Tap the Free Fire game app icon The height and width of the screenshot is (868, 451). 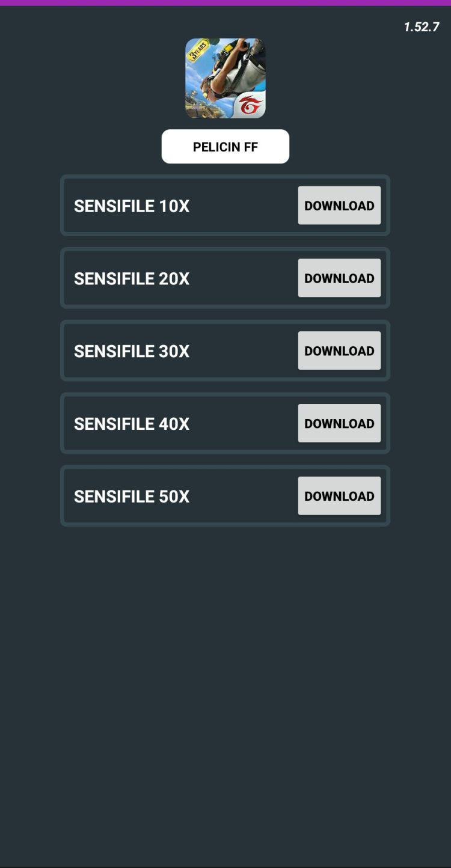[225, 78]
